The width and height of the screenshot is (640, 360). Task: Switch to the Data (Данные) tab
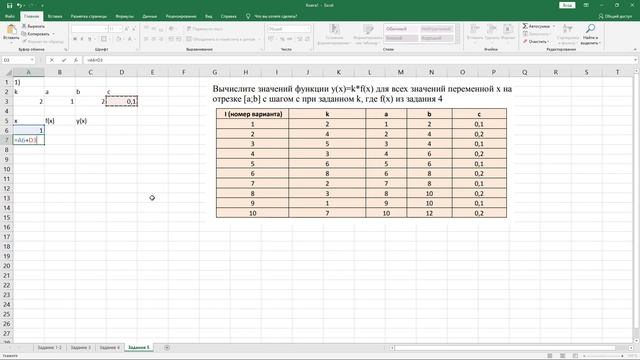pyautogui.click(x=149, y=16)
